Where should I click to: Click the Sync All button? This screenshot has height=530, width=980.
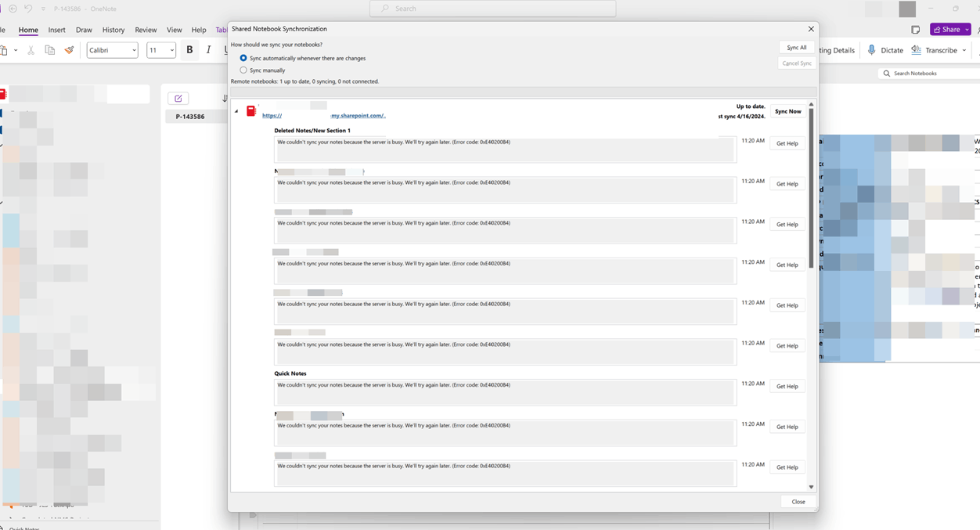[x=797, y=48]
